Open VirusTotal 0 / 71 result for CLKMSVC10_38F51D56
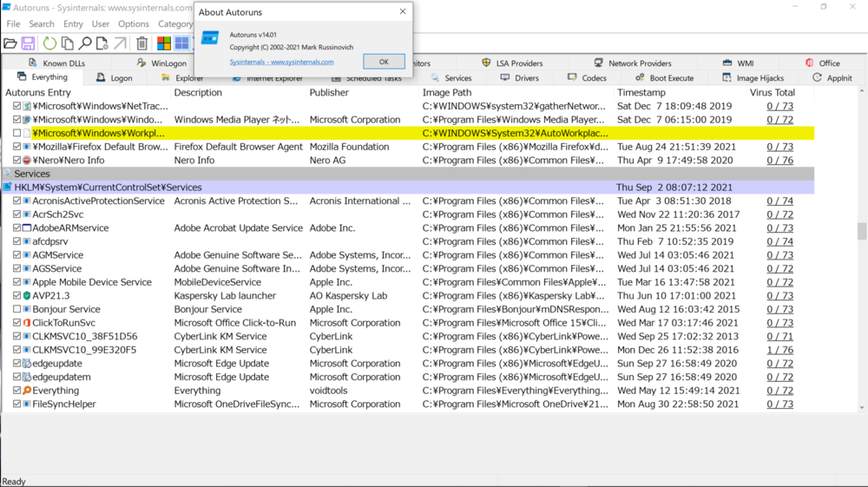 [x=779, y=337]
